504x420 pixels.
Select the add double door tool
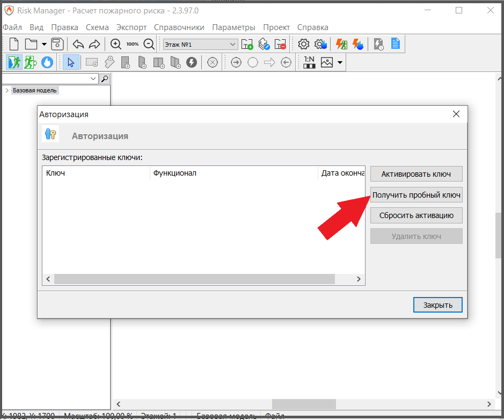159,62
